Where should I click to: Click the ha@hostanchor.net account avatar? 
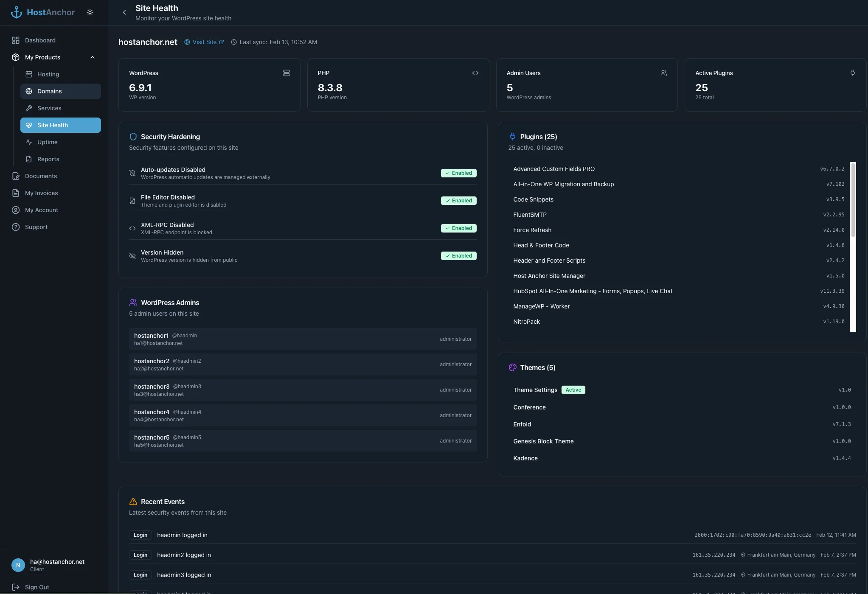(18, 565)
